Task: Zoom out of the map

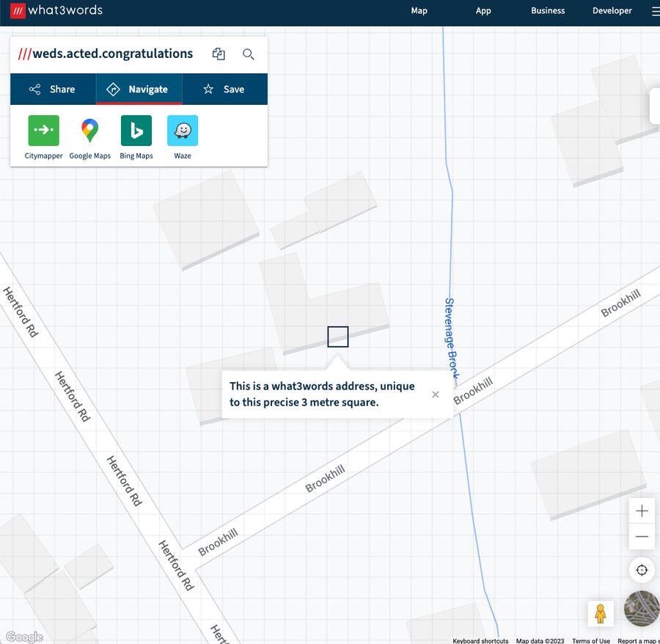Action: coord(642,537)
